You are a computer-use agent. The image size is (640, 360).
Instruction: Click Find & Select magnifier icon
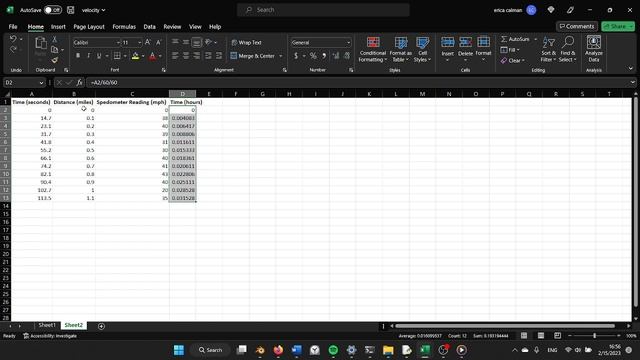click(568, 42)
